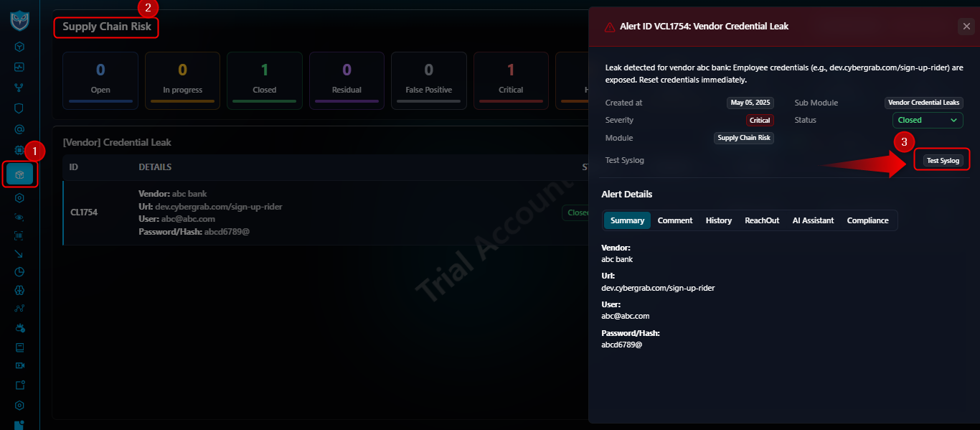Filter by the Open status card

(x=100, y=80)
